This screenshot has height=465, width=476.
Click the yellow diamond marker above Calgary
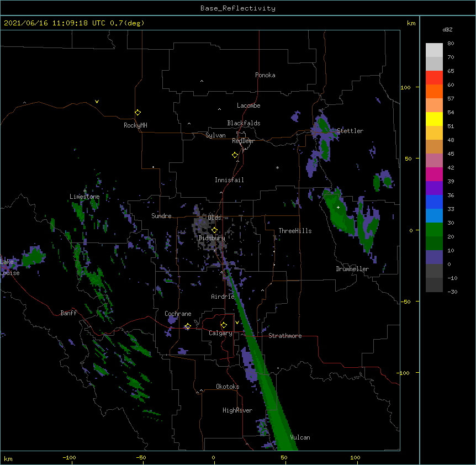tap(224, 325)
